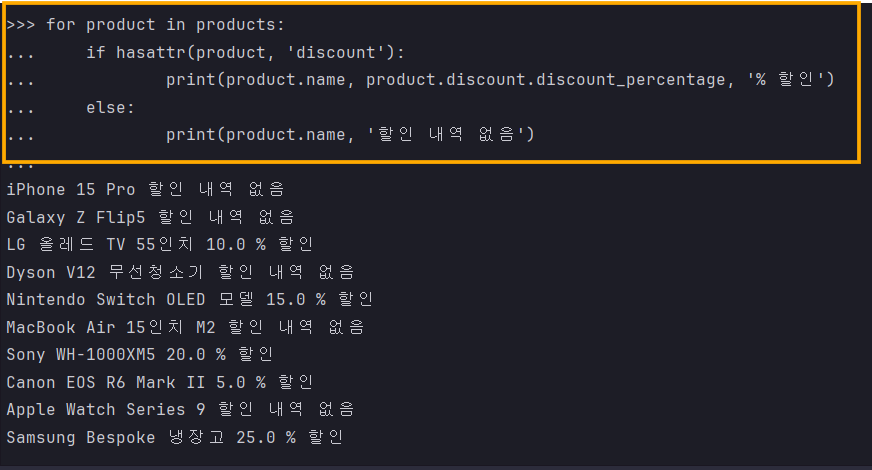The width and height of the screenshot is (872, 470).
Task: Click the 'LG 올레드 TV 55인치' output line
Action: (x=160, y=244)
